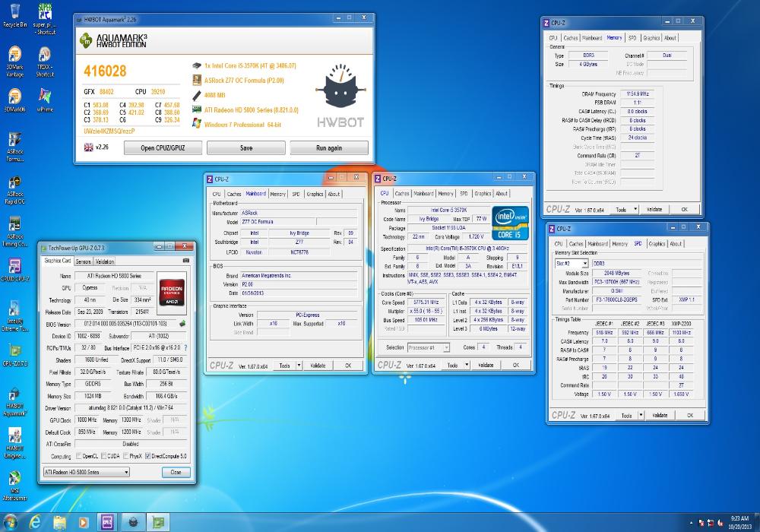Screen dimensions: 760x532
Task: Show hidden system tray icons
Action: pos(691,523)
